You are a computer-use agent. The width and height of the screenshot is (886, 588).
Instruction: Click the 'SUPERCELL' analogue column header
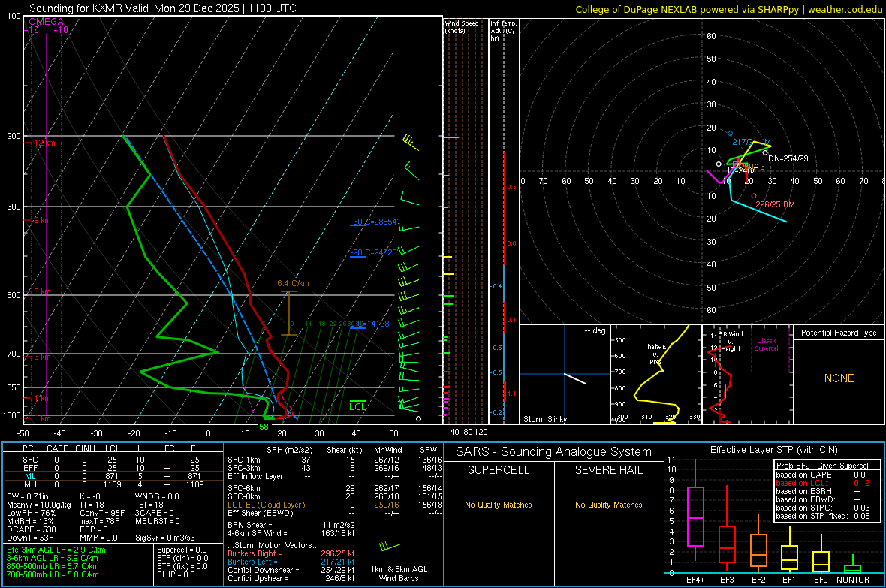(x=499, y=470)
